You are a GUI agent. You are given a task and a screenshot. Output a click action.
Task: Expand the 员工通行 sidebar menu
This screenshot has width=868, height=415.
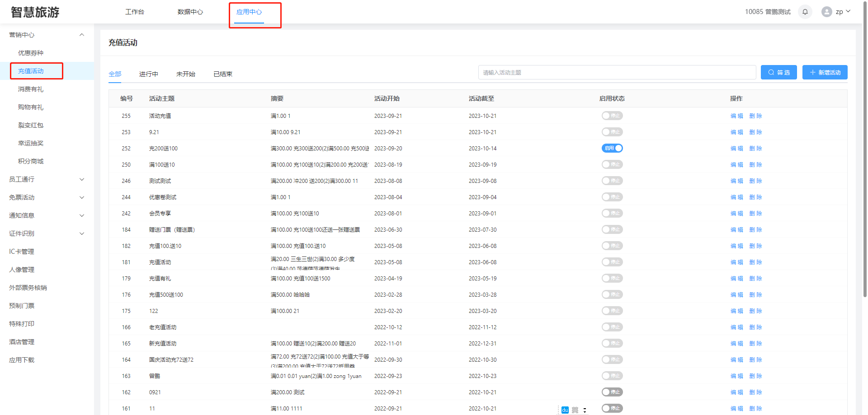coord(82,179)
